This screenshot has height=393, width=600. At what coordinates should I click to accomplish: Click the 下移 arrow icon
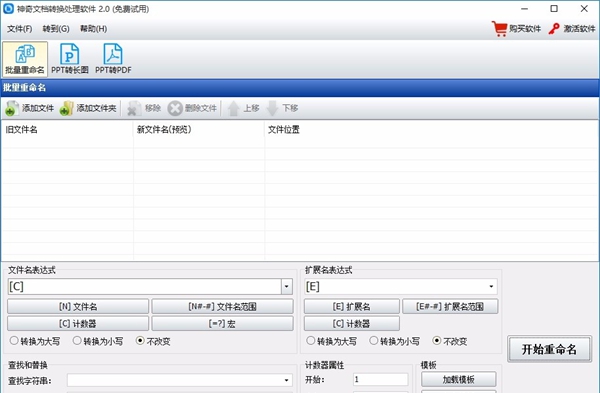(272, 108)
